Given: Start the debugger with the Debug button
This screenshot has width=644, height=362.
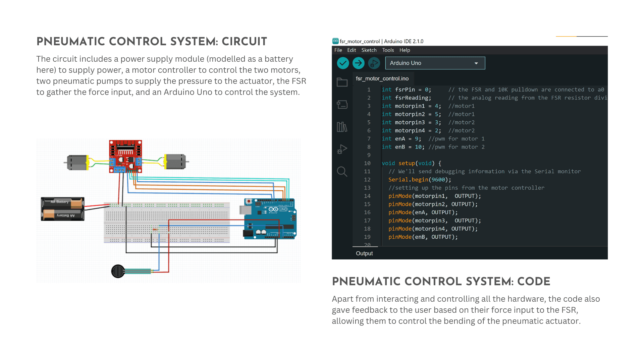Looking at the screenshot, I should point(374,63).
